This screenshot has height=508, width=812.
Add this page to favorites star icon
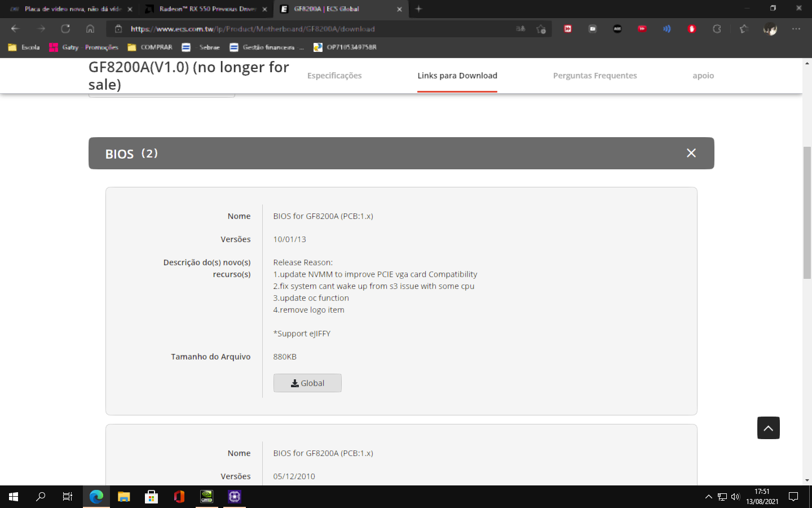pyautogui.click(x=541, y=29)
